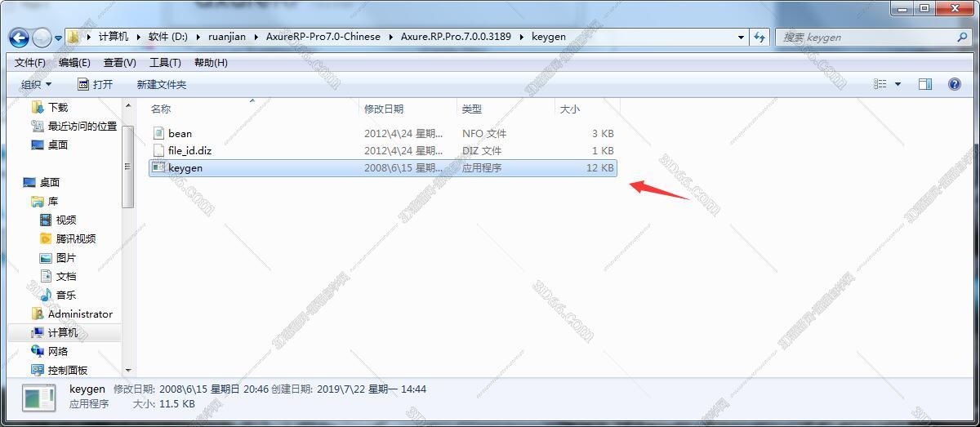Image resolution: width=980 pixels, height=427 pixels.
Task: Open the 查看(V) menu
Action: pyautogui.click(x=119, y=63)
